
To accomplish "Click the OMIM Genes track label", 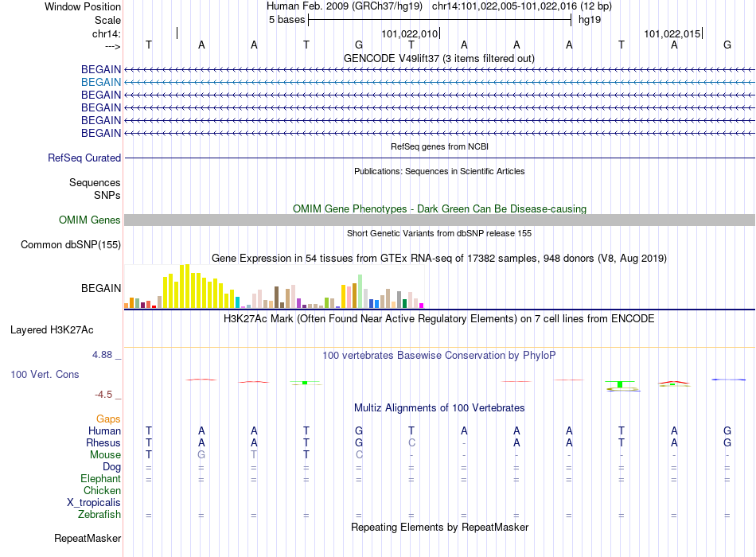I will [90, 220].
